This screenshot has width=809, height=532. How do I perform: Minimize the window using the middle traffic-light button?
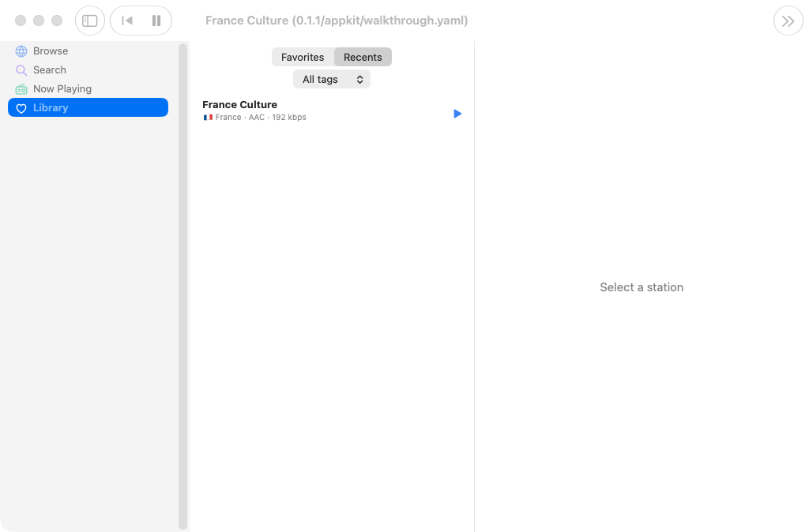click(x=39, y=21)
